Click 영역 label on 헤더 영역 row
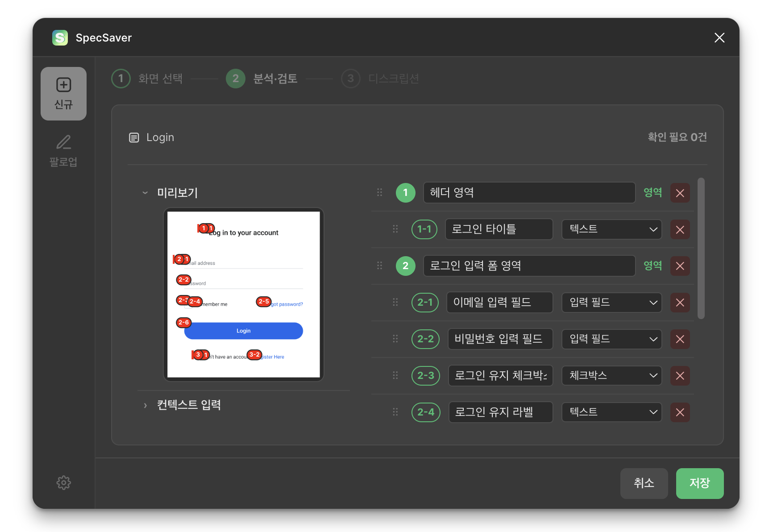This screenshot has height=532, width=773. click(x=653, y=192)
